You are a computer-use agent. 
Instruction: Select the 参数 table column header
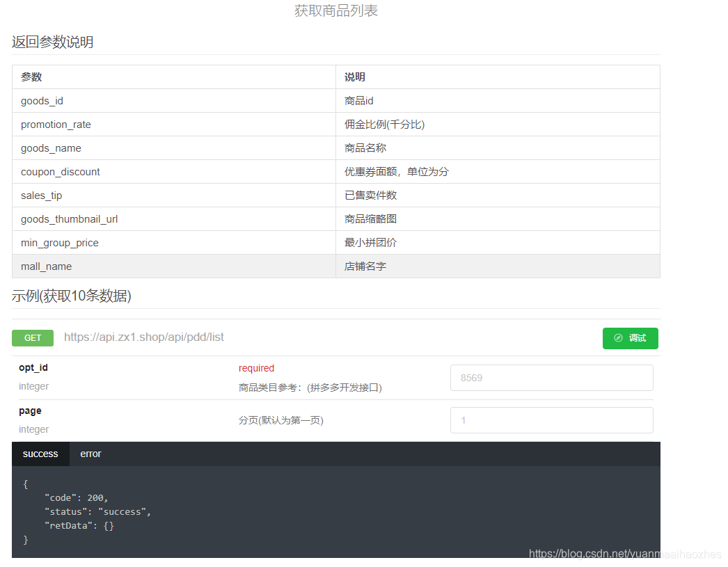click(32, 77)
